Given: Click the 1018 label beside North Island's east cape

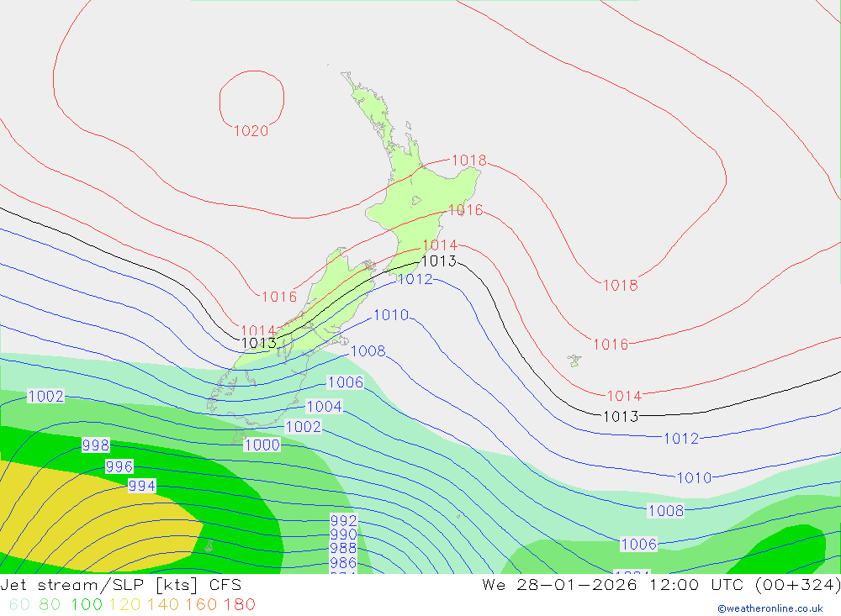Looking at the screenshot, I should [469, 161].
